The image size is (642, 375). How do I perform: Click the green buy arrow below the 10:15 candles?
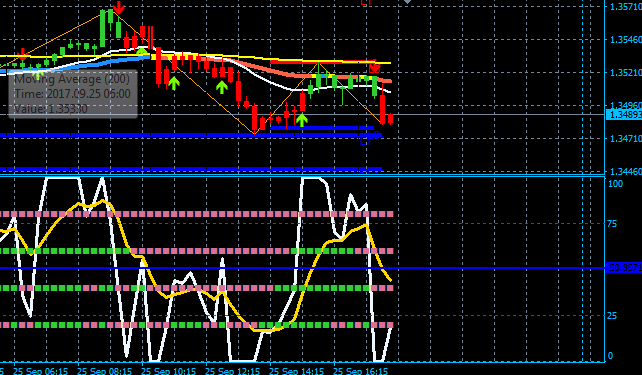174,84
